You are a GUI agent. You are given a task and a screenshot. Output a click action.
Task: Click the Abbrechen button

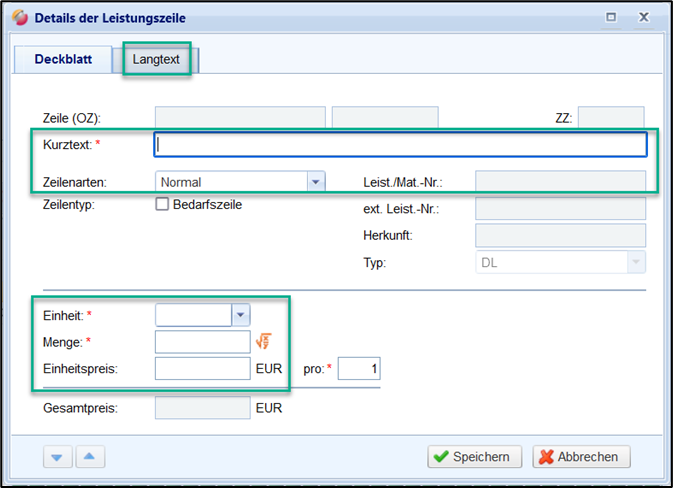582,457
